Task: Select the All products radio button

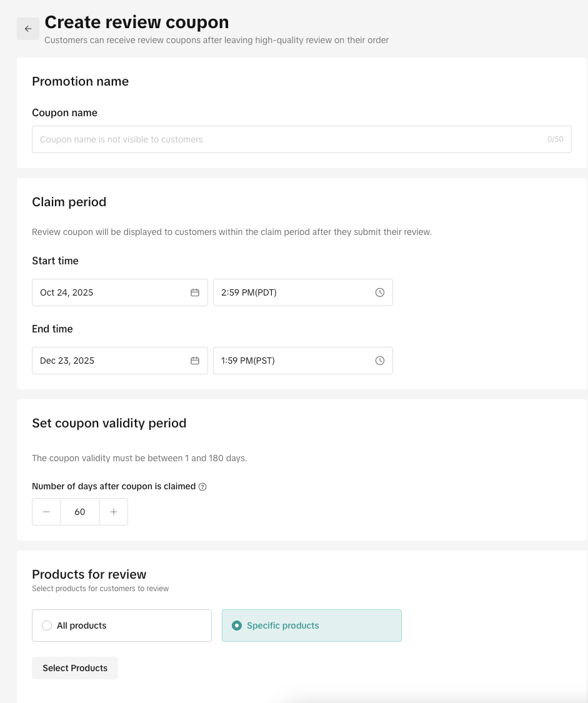Action: [47, 626]
